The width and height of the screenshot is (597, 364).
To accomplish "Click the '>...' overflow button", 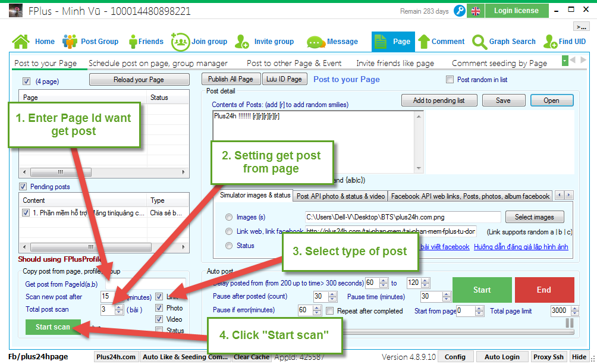I will (x=581, y=27).
